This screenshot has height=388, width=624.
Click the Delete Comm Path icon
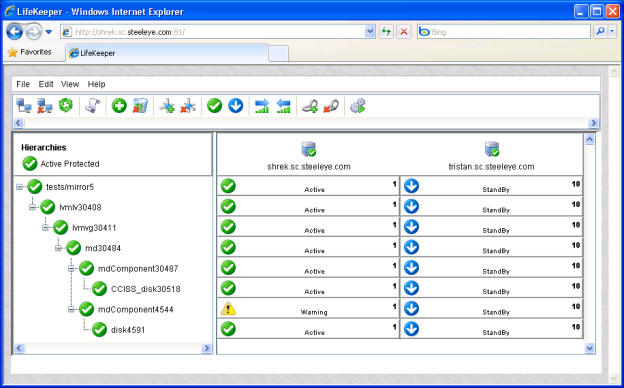coord(188,106)
